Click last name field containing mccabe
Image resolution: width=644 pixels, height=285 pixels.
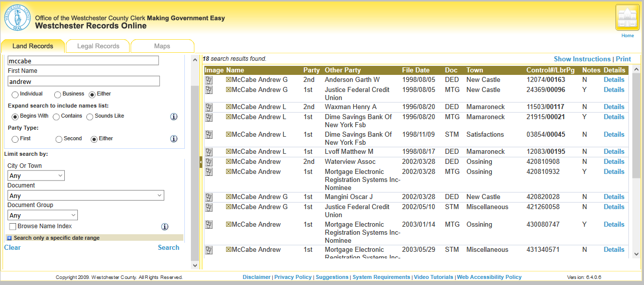point(83,61)
